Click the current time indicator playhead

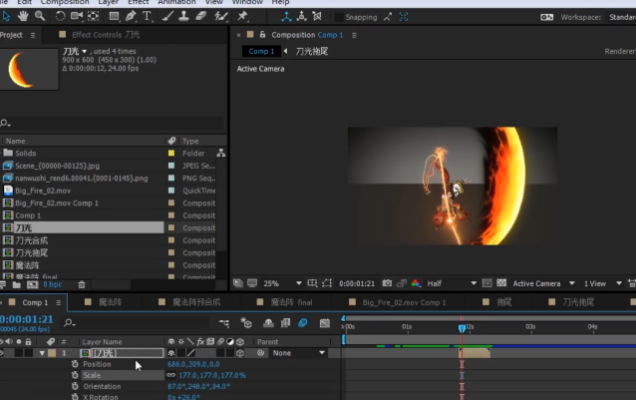462,328
